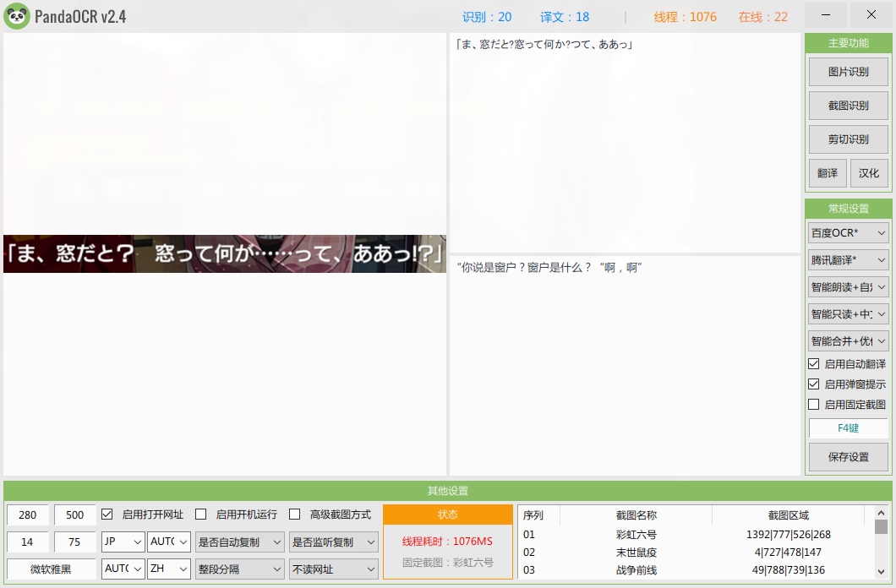Set the hotkey using F4键 button

pyautogui.click(x=847, y=428)
